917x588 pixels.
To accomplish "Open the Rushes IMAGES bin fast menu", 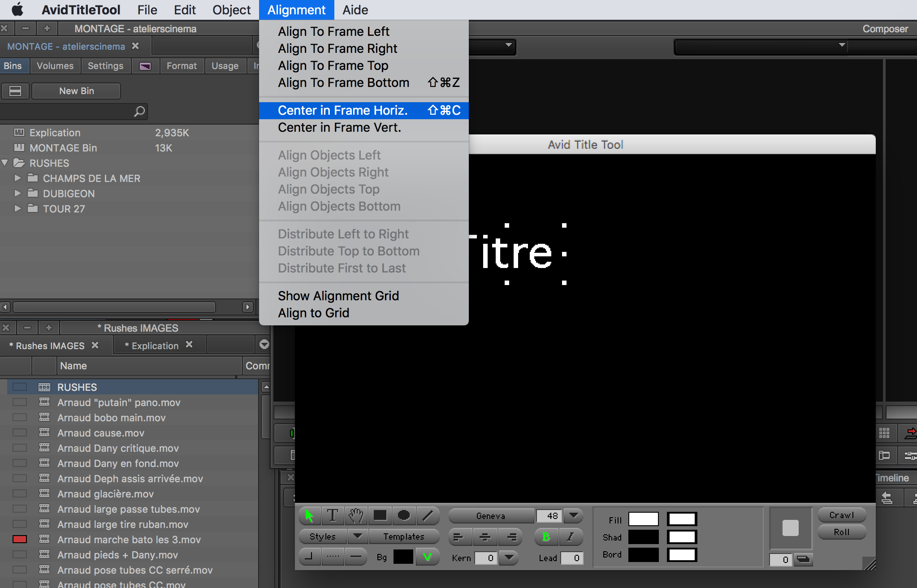I will click(264, 344).
